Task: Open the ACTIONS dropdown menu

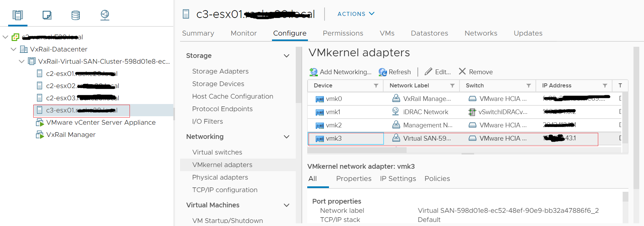Action: click(356, 14)
